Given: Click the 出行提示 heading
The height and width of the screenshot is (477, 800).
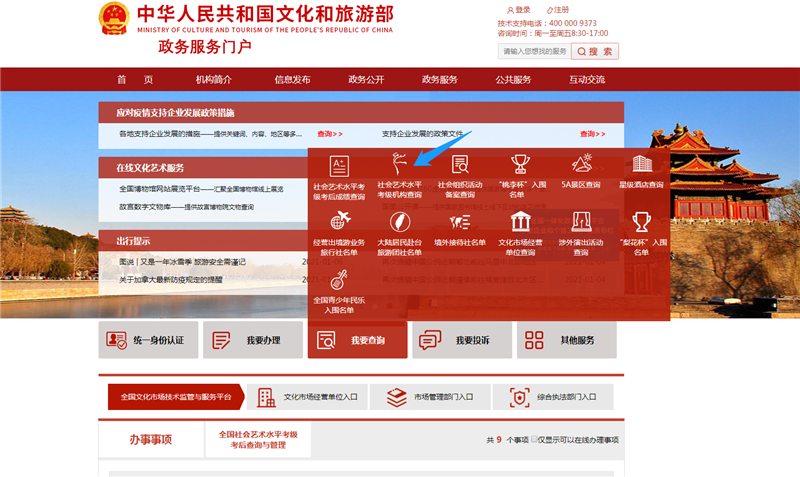Looking at the screenshot, I should [x=133, y=241].
